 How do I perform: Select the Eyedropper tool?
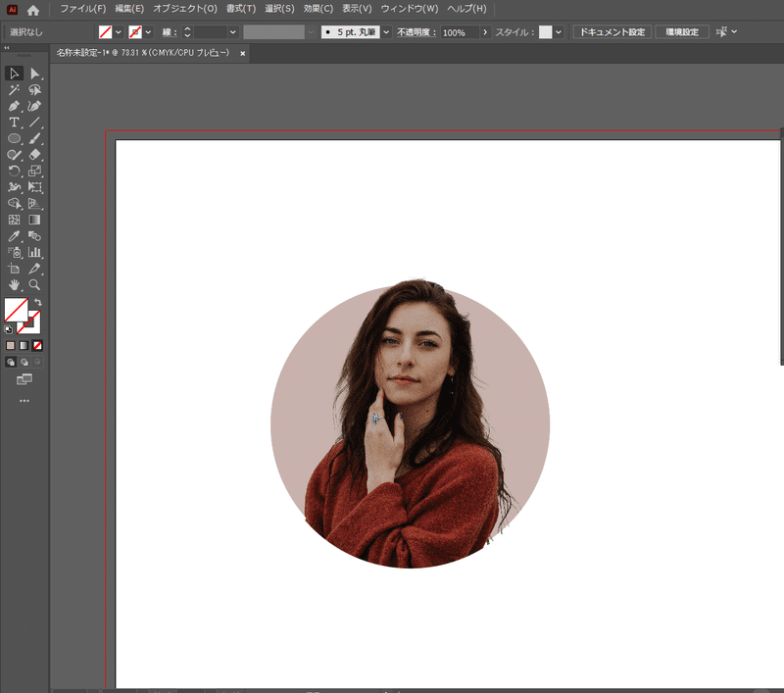[14, 236]
